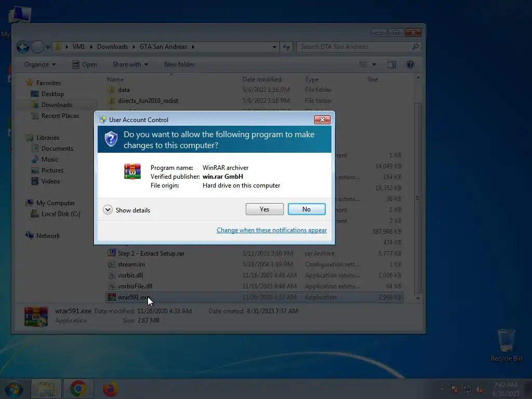Image resolution: width=532 pixels, height=399 pixels.
Task: Click the file list scroll up arrow
Action: tap(418, 78)
